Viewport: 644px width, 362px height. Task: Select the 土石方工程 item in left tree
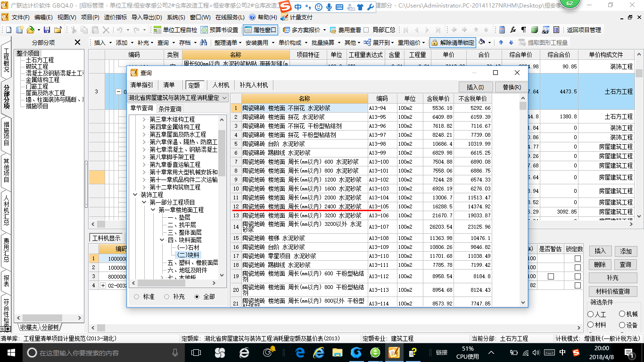(40, 60)
